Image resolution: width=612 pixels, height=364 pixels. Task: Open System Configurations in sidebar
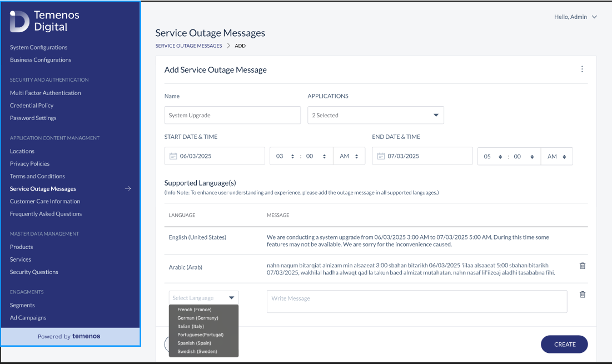coord(39,47)
